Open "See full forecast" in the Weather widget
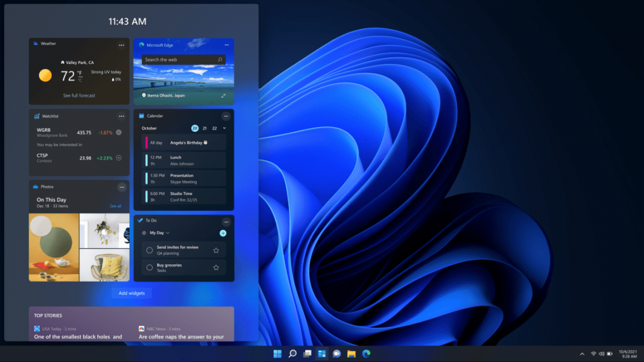 point(79,95)
